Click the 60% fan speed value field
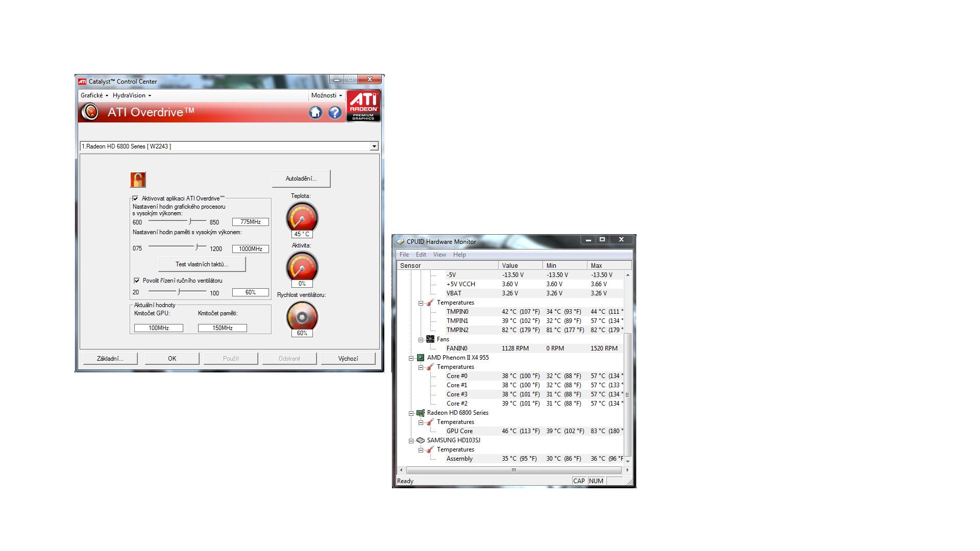The image size is (980, 551). (250, 292)
